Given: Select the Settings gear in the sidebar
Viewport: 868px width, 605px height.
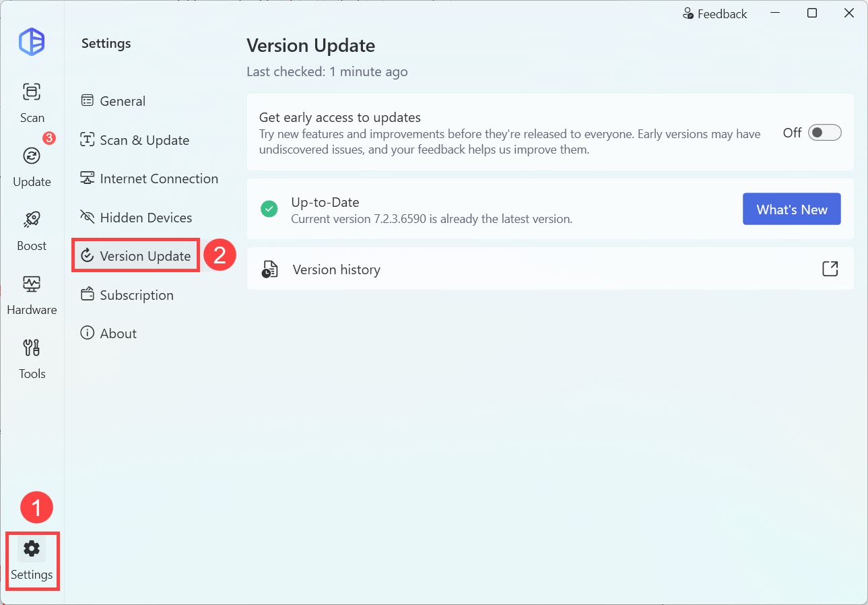Looking at the screenshot, I should [x=32, y=561].
